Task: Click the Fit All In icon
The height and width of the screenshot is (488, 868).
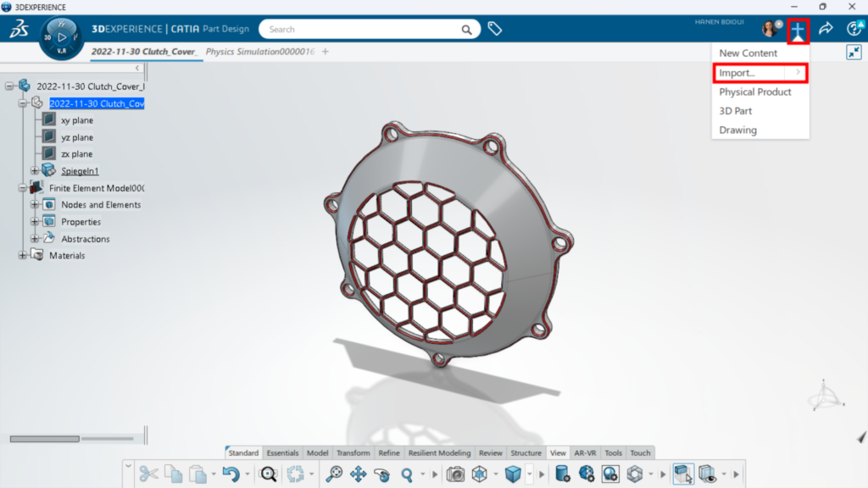Action: (334, 474)
